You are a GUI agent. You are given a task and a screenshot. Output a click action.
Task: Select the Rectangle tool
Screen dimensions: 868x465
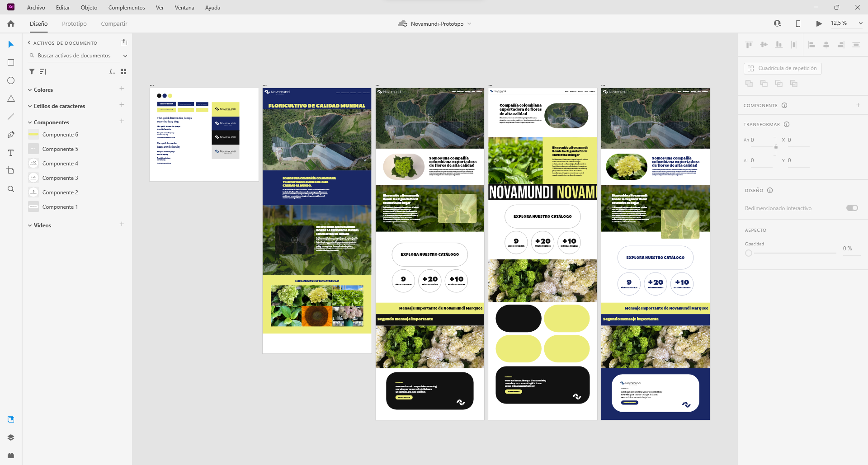pos(11,62)
